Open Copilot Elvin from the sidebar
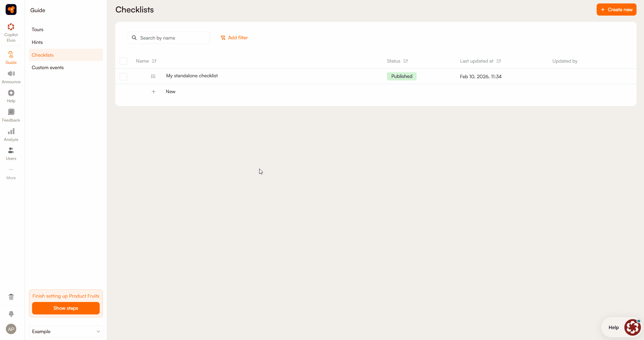Viewport: 644px width, 340px height. (x=11, y=32)
